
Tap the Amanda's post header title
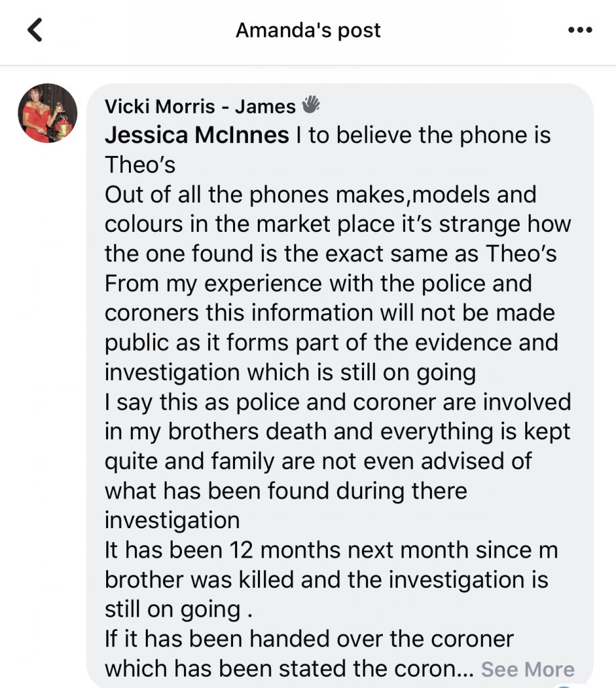[308, 30]
